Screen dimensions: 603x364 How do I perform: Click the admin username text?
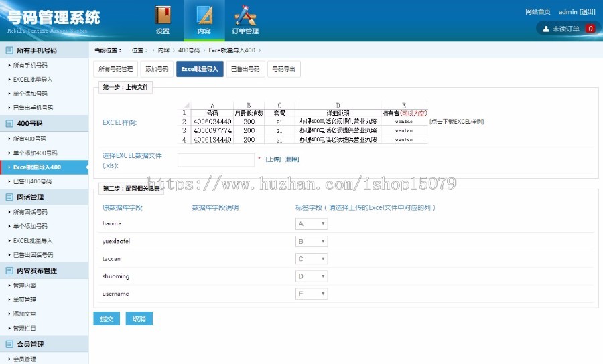click(568, 12)
